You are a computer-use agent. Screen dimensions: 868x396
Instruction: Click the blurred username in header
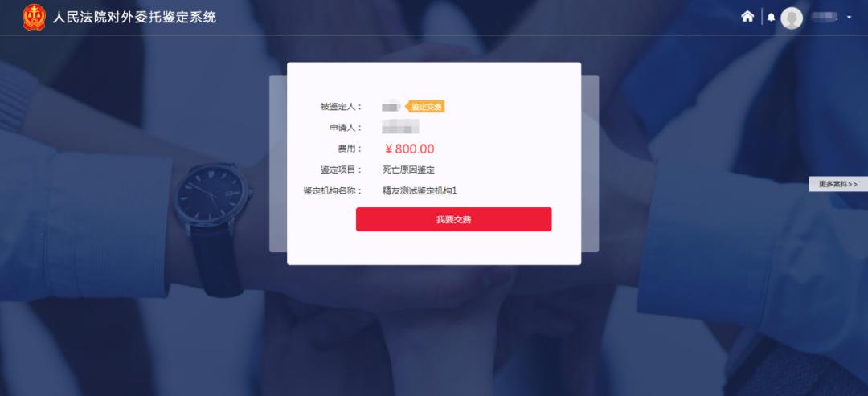click(825, 18)
